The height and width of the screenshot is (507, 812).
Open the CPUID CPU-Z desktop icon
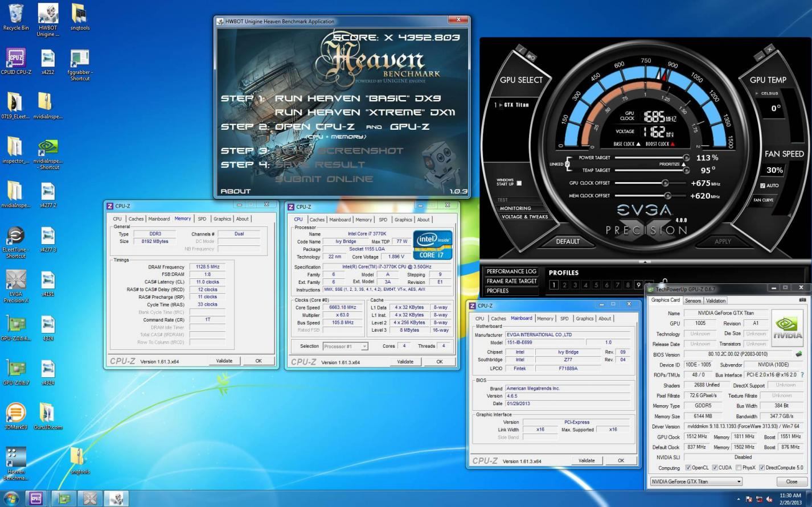click(x=16, y=61)
